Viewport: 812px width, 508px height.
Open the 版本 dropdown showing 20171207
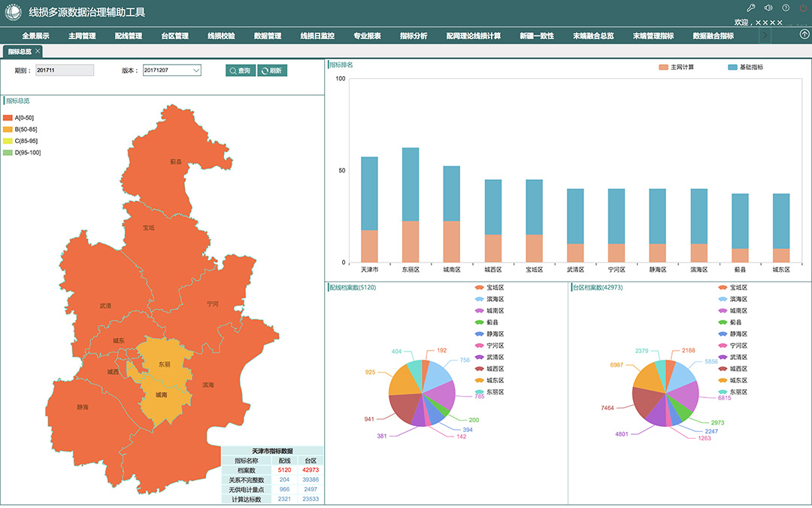[171, 70]
